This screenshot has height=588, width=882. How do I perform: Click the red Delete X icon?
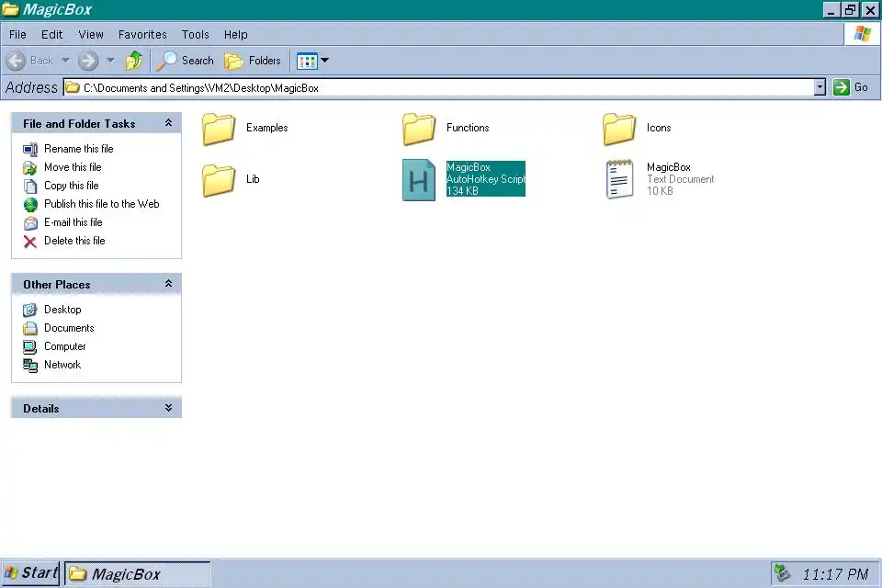[x=30, y=242]
